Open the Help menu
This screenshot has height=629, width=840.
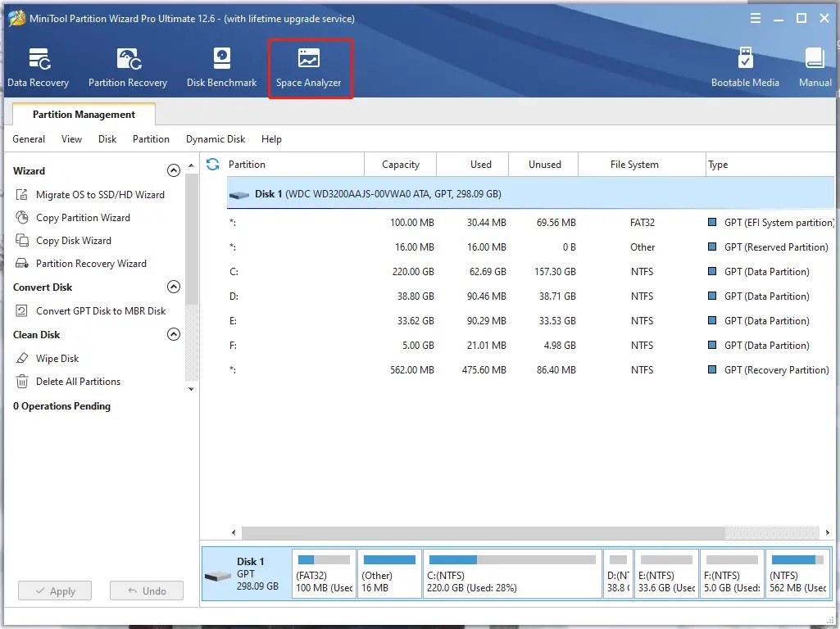(271, 139)
